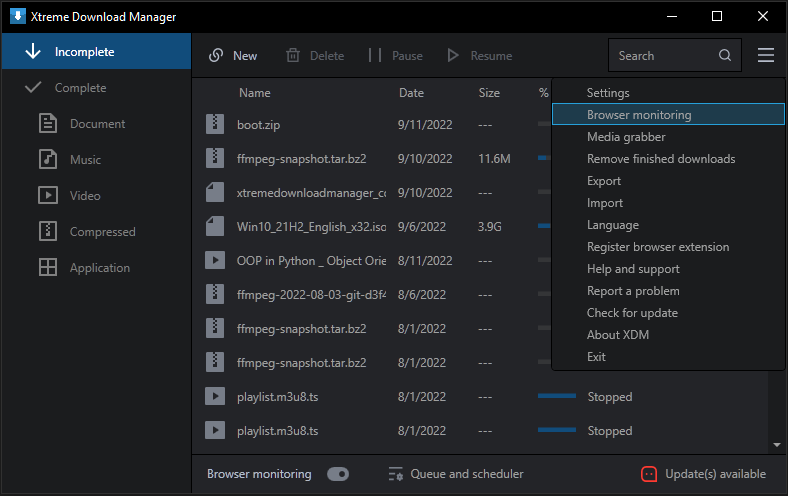Choose Import from the menu
The height and width of the screenshot is (496, 788).
[x=668, y=203]
